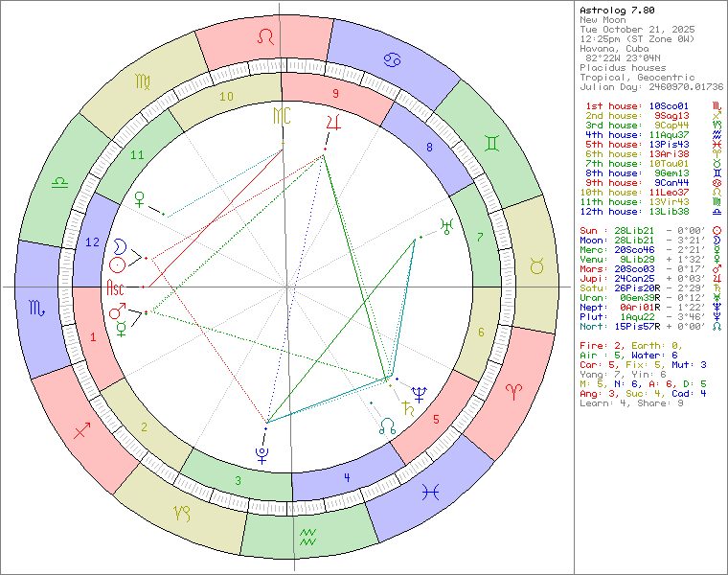Select the Venus glyph inside the chart wheel
Image resolution: width=728 pixels, height=575 pixels.
140,200
